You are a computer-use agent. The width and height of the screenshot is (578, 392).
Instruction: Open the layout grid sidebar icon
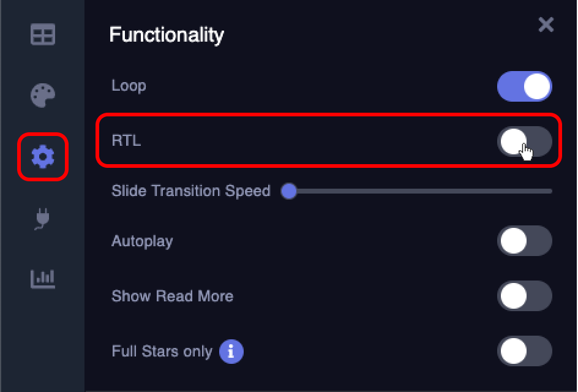[x=43, y=34]
